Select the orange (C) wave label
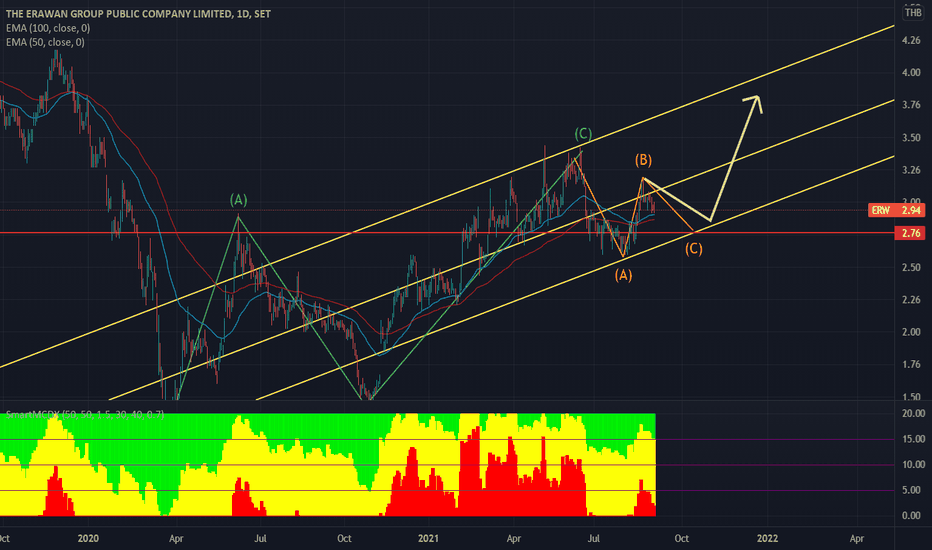932x550 pixels. click(694, 249)
